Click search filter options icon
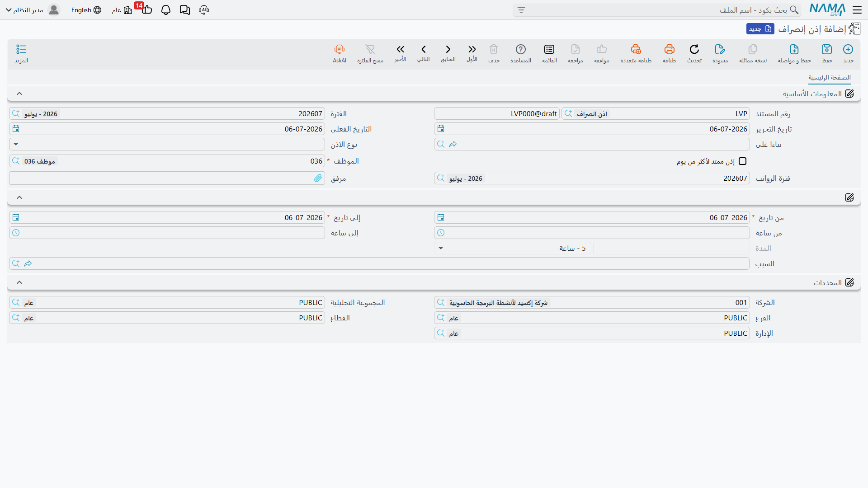 pyautogui.click(x=521, y=10)
